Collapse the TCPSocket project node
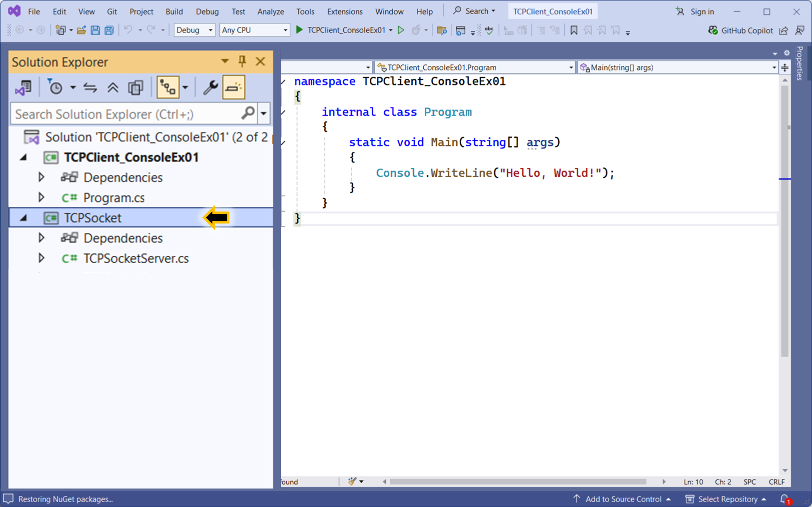This screenshot has height=507, width=812. point(23,218)
